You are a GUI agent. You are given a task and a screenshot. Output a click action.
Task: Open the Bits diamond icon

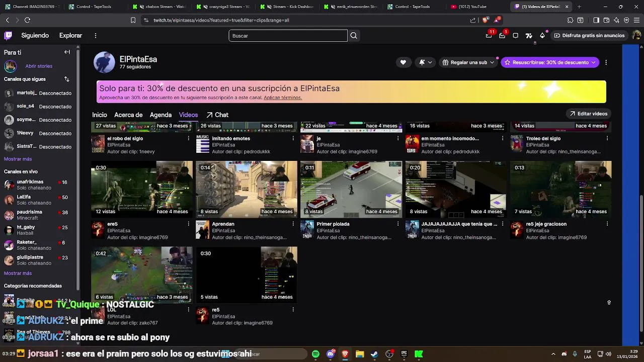click(x=542, y=36)
